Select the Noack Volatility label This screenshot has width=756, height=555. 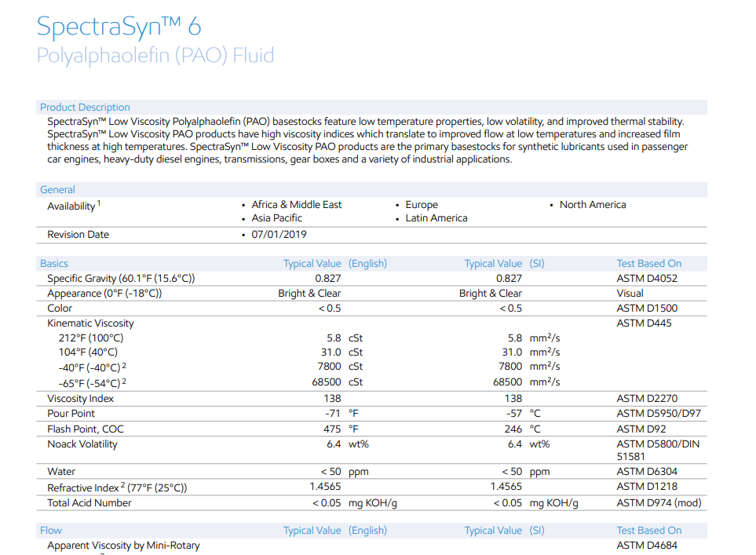click(x=82, y=444)
